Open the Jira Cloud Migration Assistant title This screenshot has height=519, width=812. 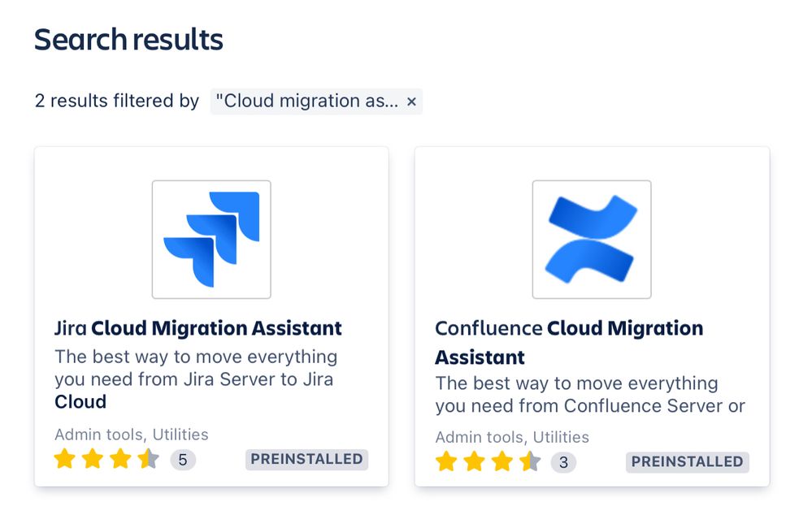(x=198, y=328)
